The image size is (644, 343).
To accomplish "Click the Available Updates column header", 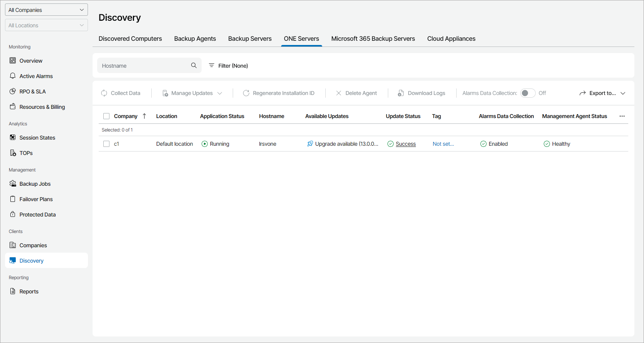I will pyautogui.click(x=327, y=116).
